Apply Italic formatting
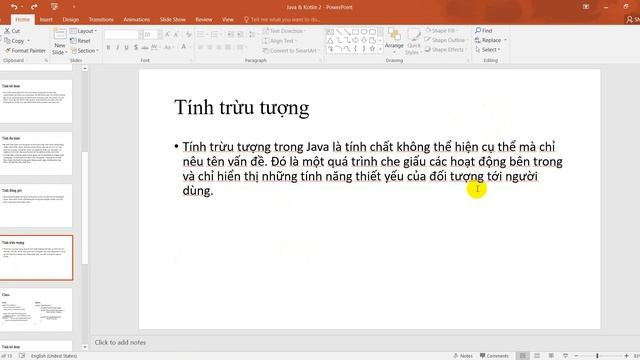The width and height of the screenshot is (640, 360). point(118,48)
